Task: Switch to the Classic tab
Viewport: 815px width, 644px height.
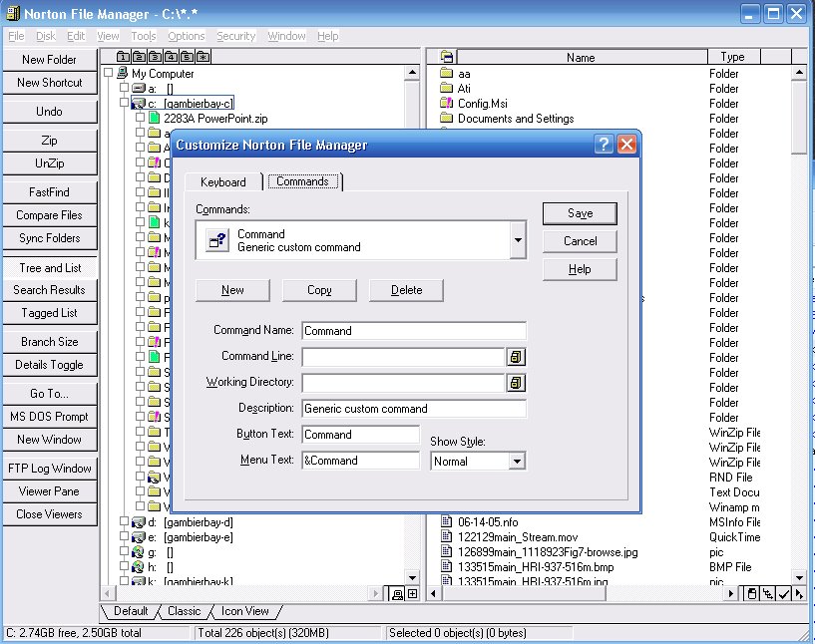Action: [x=184, y=611]
